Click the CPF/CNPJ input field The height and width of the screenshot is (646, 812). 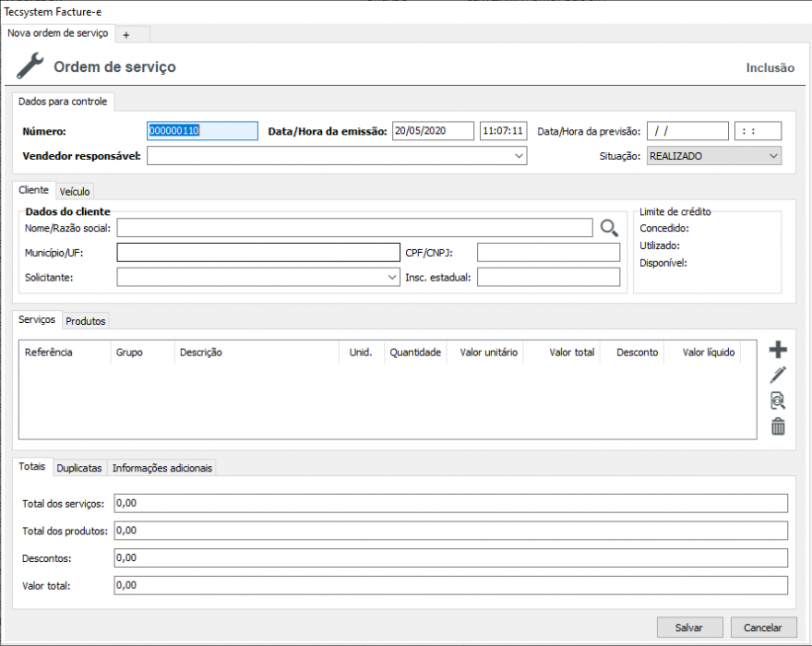pyautogui.click(x=548, y=253)
